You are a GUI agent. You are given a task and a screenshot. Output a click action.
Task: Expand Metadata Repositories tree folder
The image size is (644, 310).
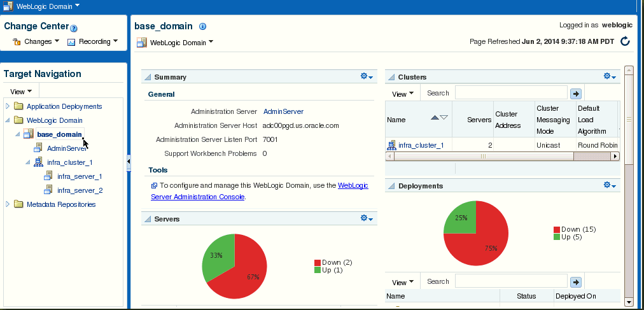[8, 204]
